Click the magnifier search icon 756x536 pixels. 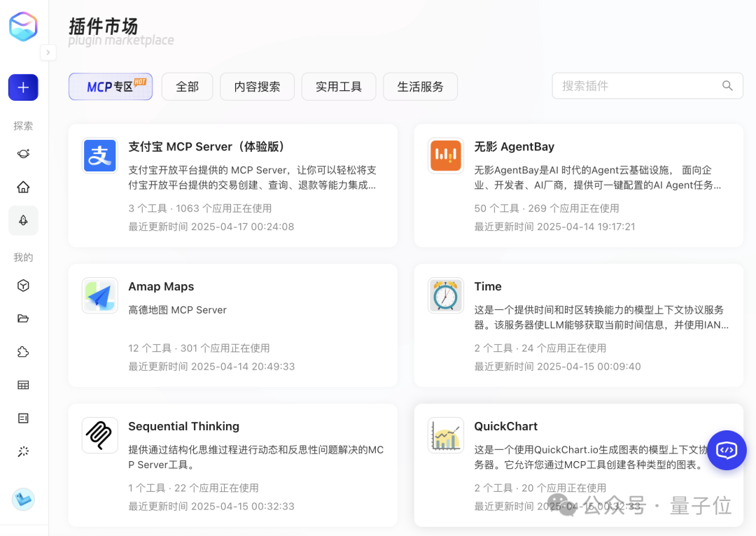click(727, 86)
